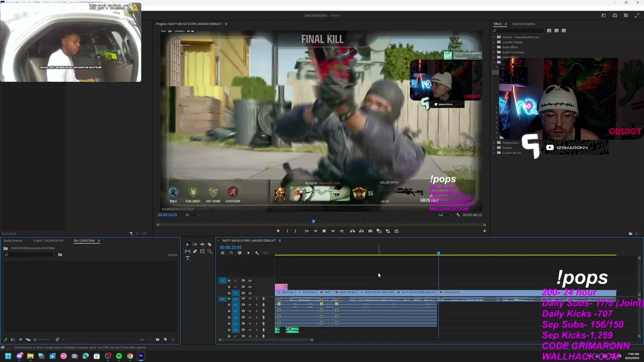Switch to Essential Graphics tab

(x=524, y=24)
